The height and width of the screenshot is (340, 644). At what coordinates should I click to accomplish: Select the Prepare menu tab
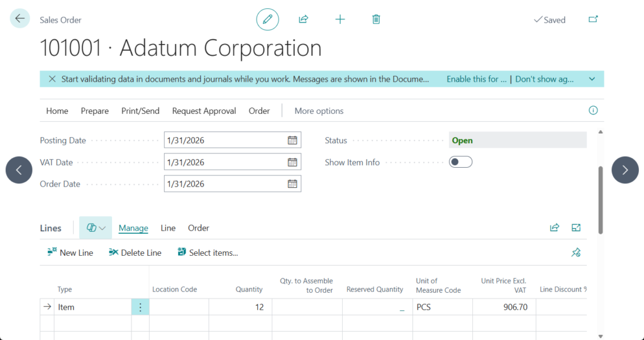(x=94, y=111)
